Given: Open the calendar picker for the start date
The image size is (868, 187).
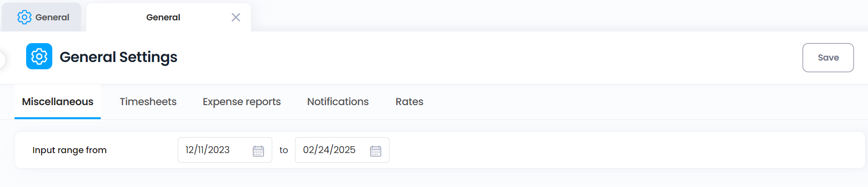Looking at the screenshot, I should [x=258, y=151].
